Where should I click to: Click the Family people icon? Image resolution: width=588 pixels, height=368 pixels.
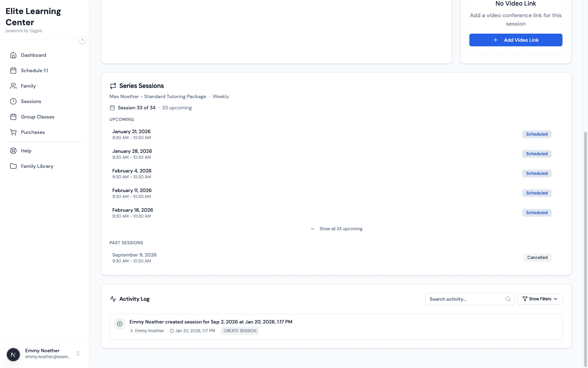(x=13, y=86)
